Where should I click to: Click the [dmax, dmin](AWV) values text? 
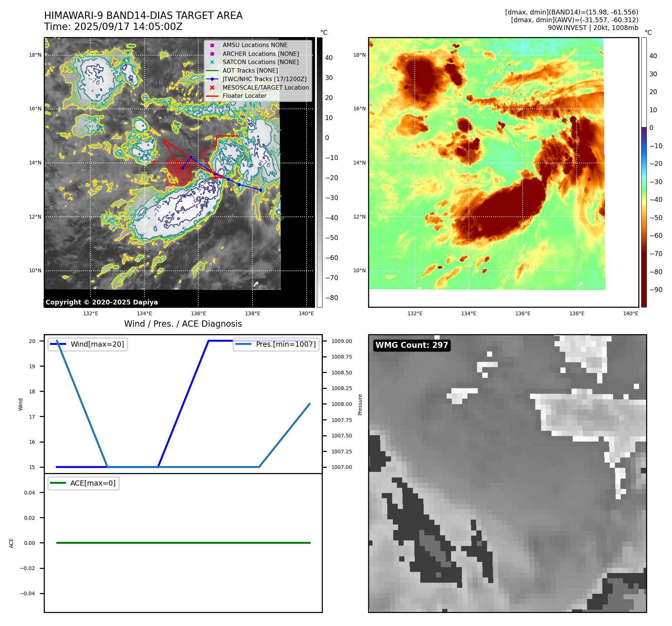click(x=575, y=20)
